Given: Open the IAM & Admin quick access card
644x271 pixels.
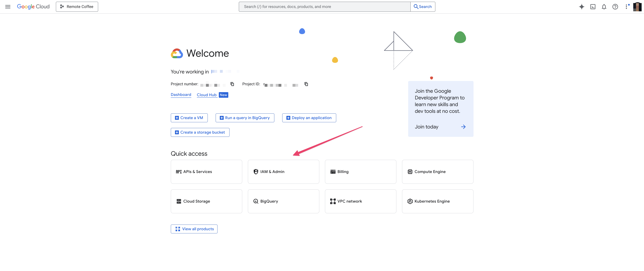Looking at the screenshot, I should (283, 172).
